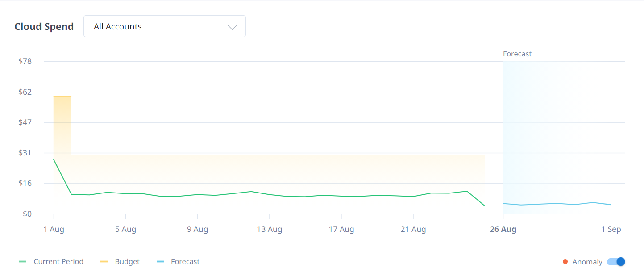644x277 pixels.
Task: Open the All Accounts dropdown
Action: [x=164, y=26]
